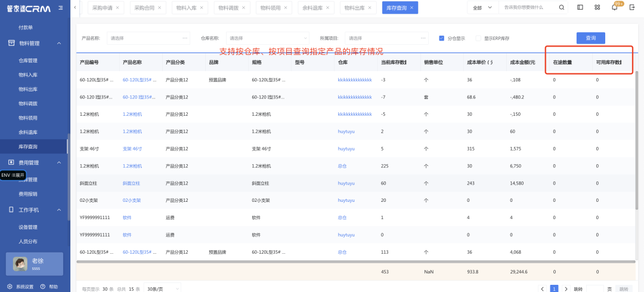The height and width of the screenshot is (292, 644).
Task: Click the 跳转 jump button
Action: pos(624,289)
